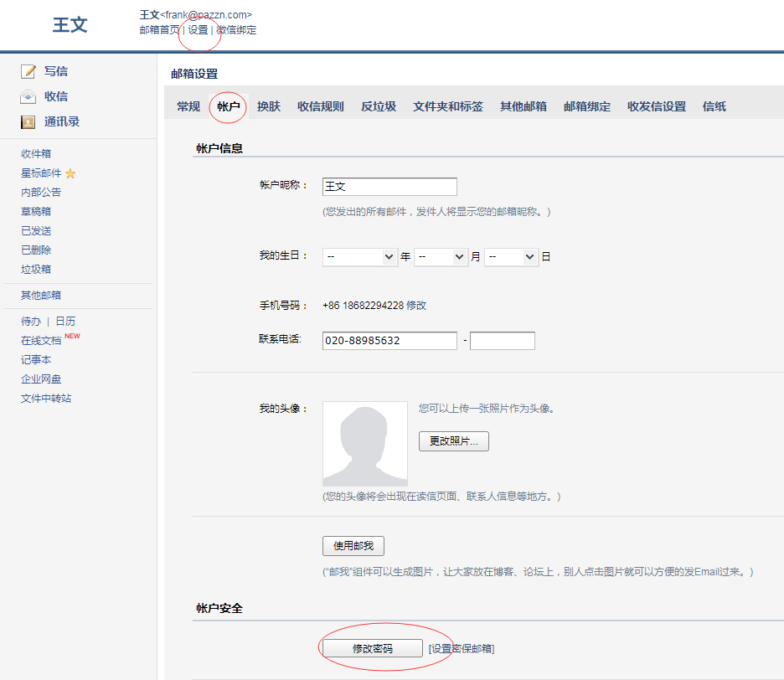Viewport: 784px width, 680px height.
Task: Click the 使用邮我 button
Action: [x=353, y=546]
